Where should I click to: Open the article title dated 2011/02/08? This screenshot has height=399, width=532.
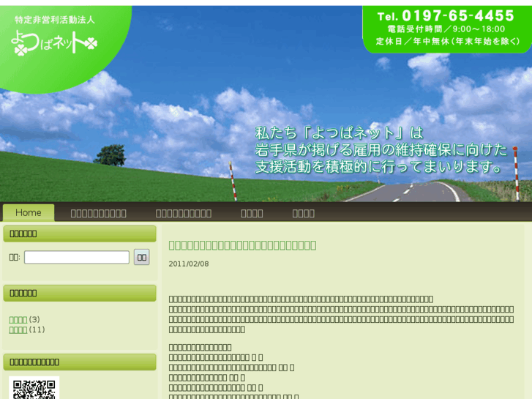(242, 245)
